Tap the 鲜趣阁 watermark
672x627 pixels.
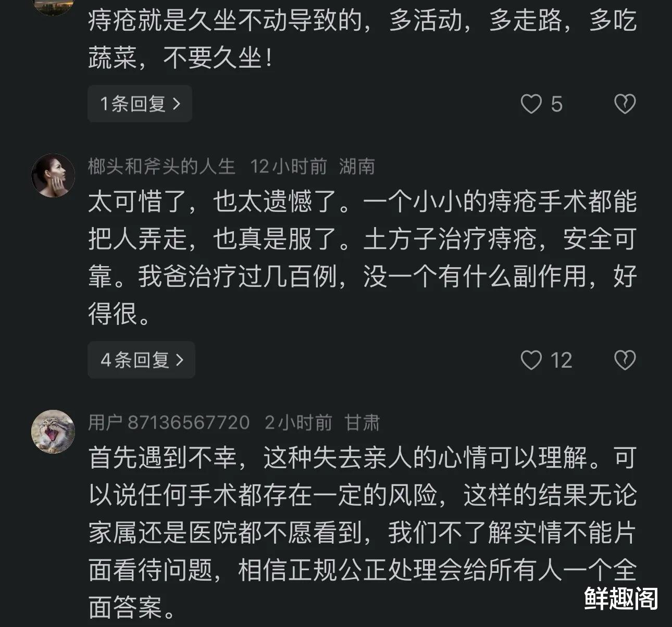click(621, 598)
